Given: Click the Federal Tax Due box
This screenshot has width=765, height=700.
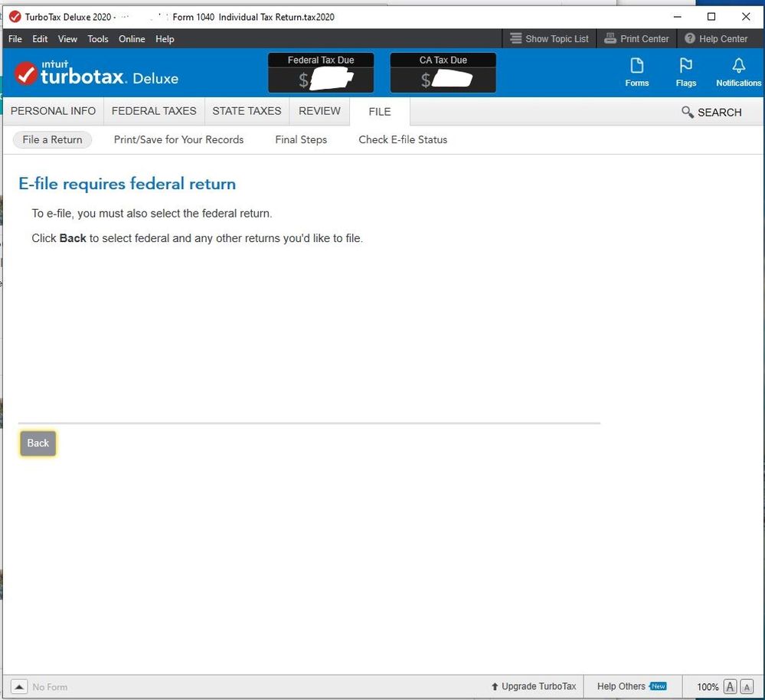Looking at the screenshot, I should click(321, 73).
